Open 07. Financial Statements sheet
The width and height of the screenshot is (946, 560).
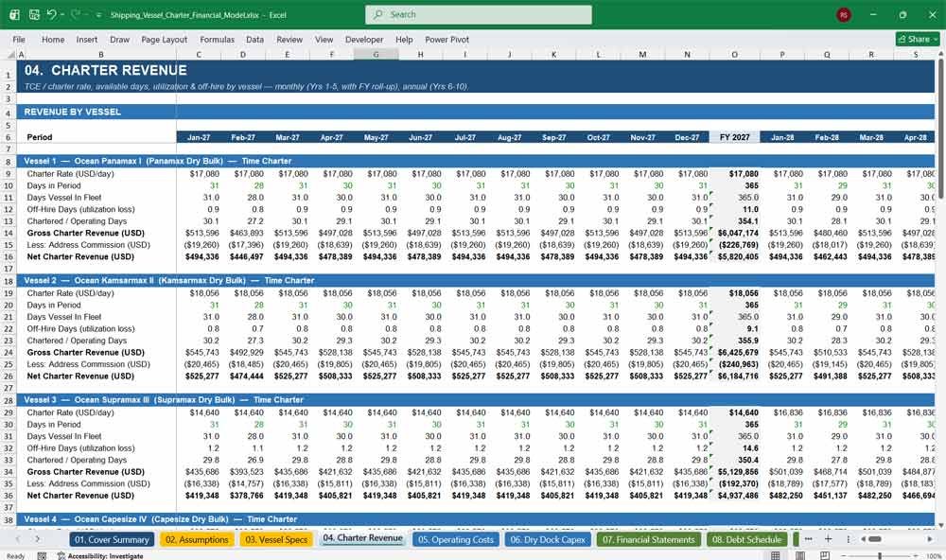pyautogui.click(x=649, y=539)
